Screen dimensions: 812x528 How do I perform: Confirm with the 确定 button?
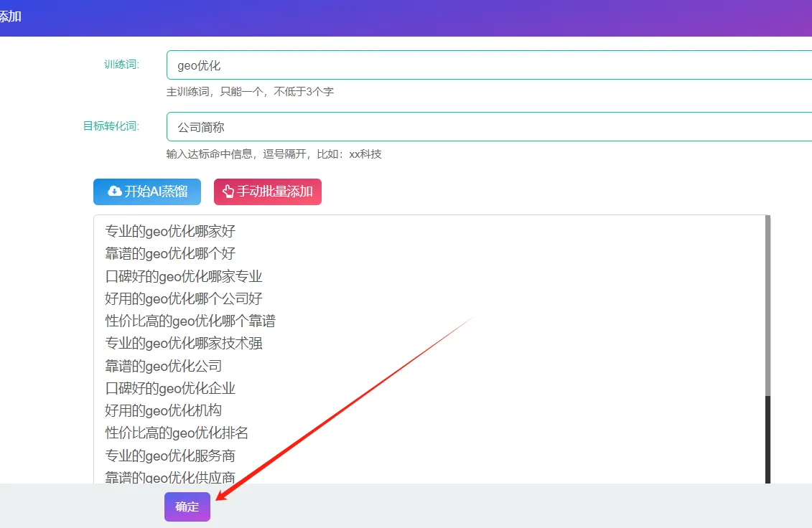tap(187, 506)
